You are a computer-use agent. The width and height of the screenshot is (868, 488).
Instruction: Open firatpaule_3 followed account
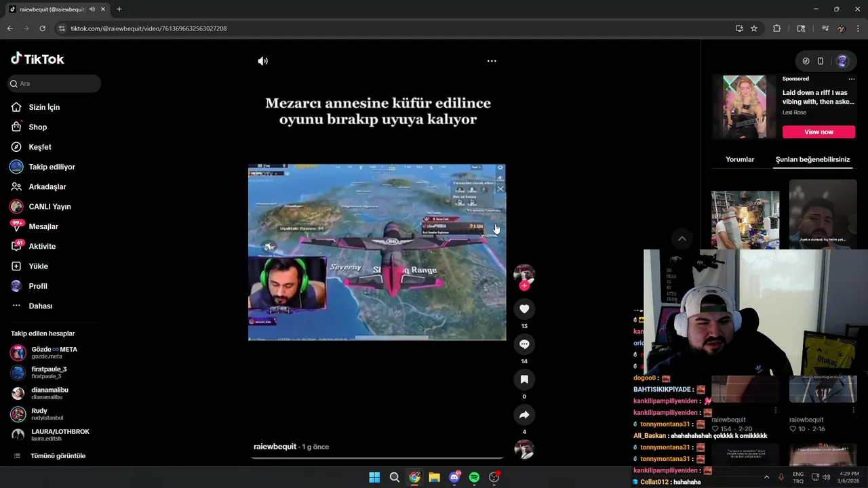tap(50, 373)
